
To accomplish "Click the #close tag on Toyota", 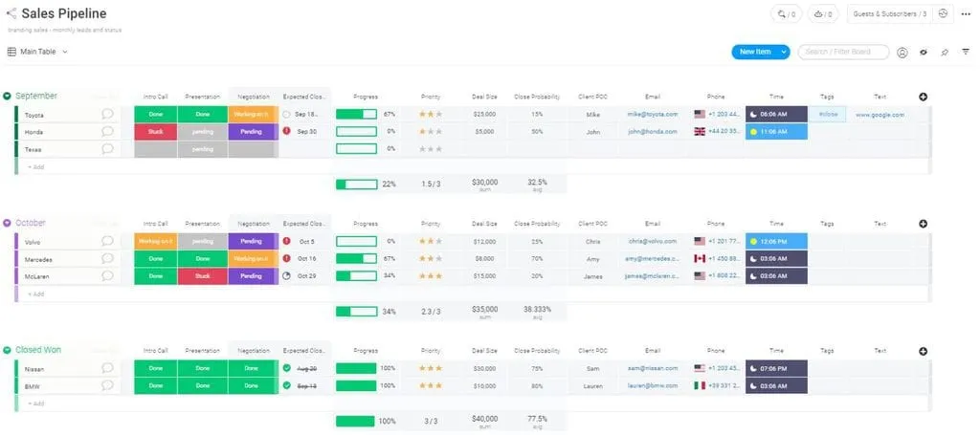I will click(827, 114).
